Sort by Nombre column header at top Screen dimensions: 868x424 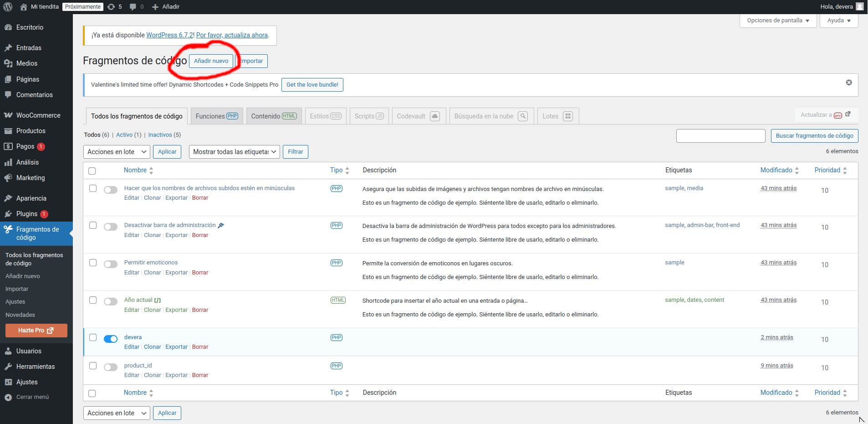[x=138, y=170]
